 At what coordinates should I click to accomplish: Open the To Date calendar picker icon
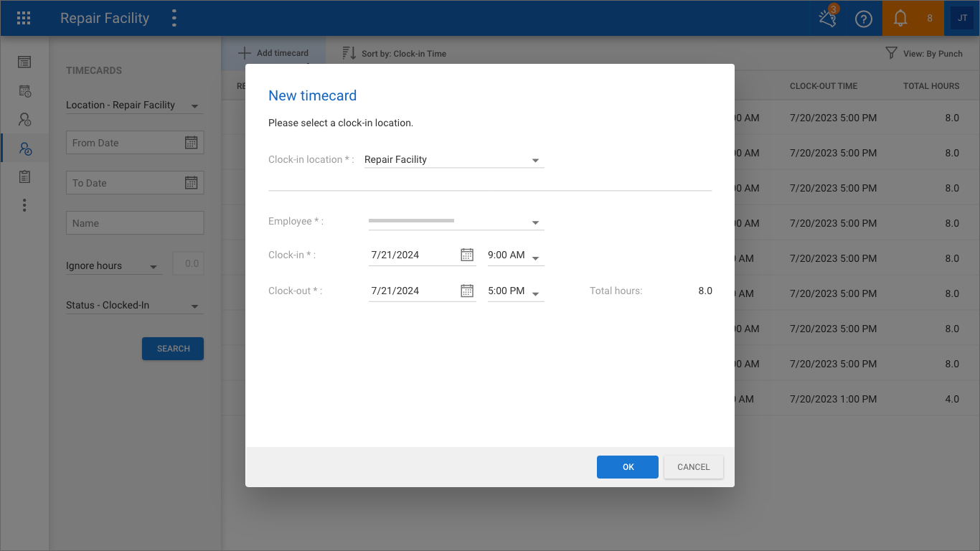pos(191,183)
